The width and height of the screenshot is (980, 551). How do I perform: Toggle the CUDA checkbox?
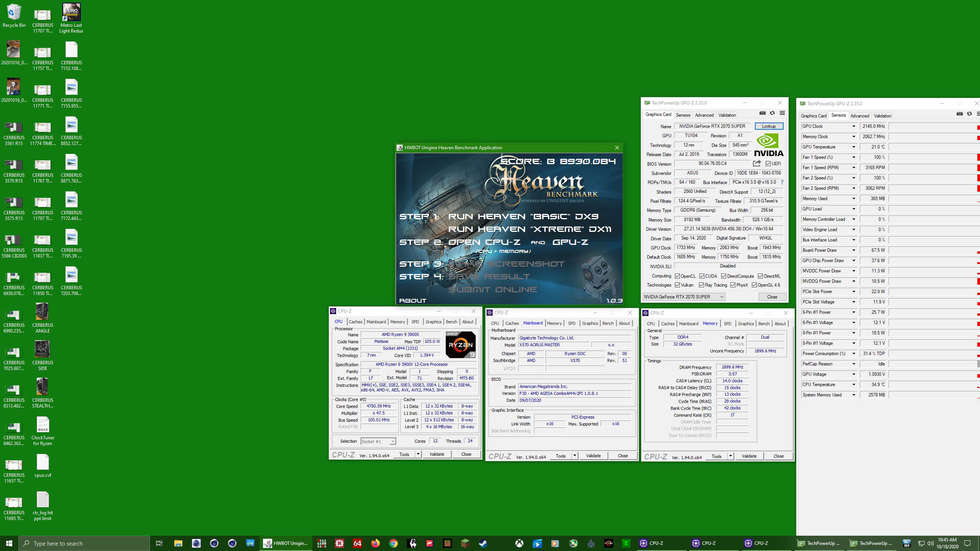(702, 276)
